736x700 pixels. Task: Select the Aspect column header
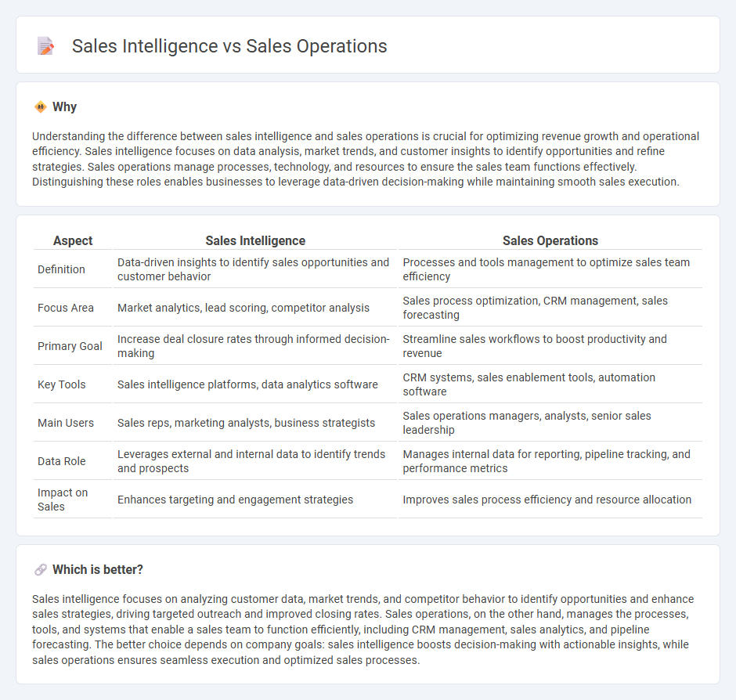click(73, 240)
